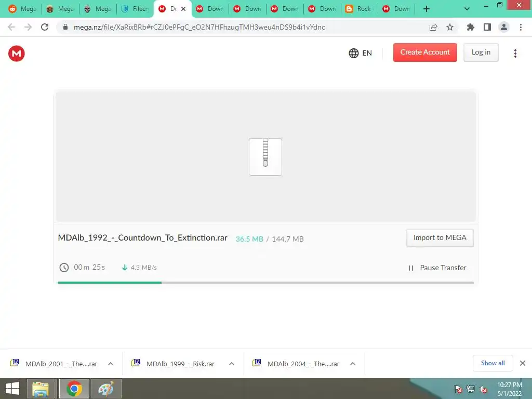Expand options for MDAlb_1999_-_Risk.rar download
The height and width of the screenshot is (399, 532).
232,364
